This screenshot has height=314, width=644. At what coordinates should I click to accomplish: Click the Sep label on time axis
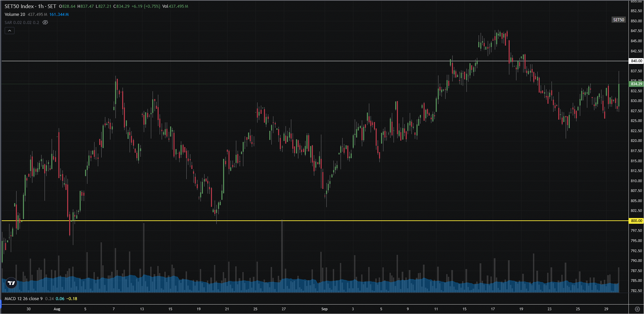324,309
